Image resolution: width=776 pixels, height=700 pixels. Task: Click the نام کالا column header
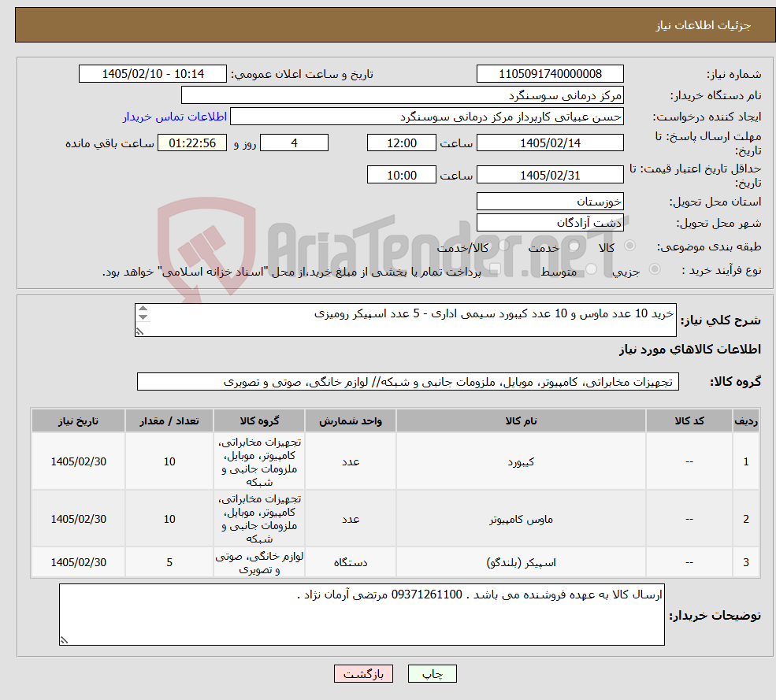click(x=521, y=420)
